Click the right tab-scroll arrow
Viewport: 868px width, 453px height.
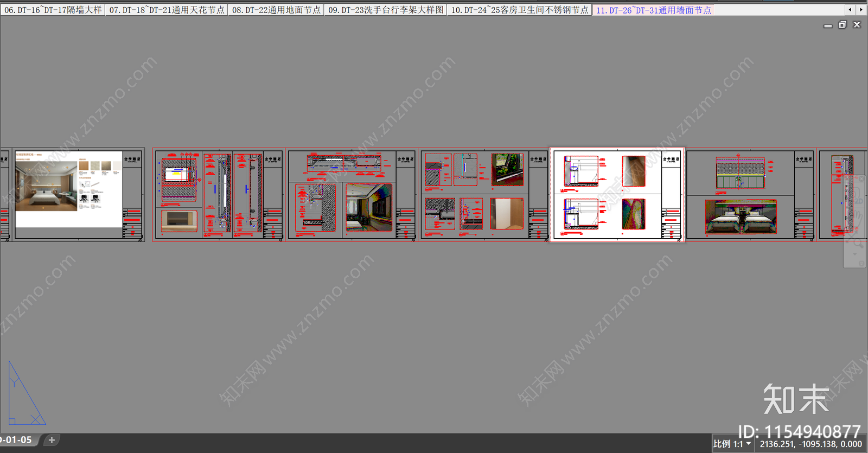point(861,10)
